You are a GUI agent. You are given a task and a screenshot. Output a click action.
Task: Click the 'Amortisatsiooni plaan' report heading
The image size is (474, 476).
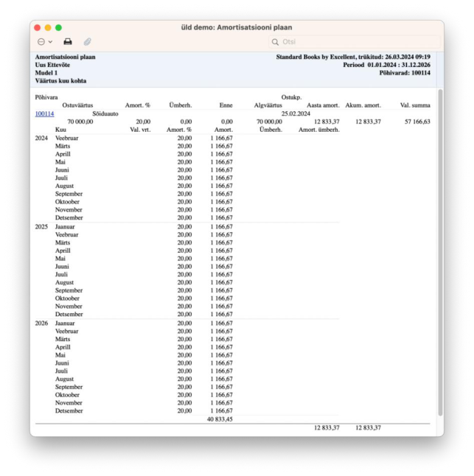click(66, 57)
